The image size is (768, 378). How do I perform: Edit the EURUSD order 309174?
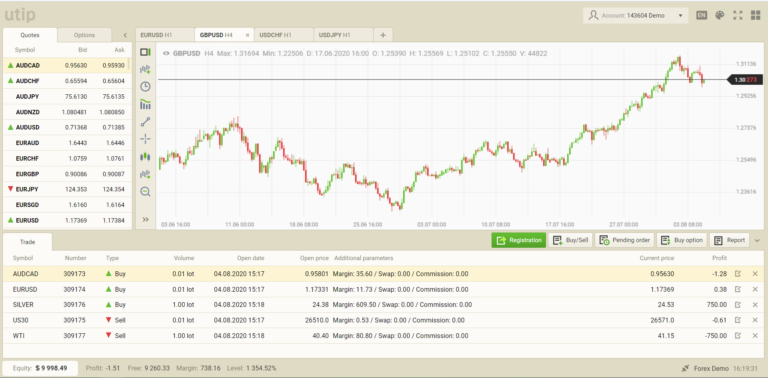click(738, 289)
